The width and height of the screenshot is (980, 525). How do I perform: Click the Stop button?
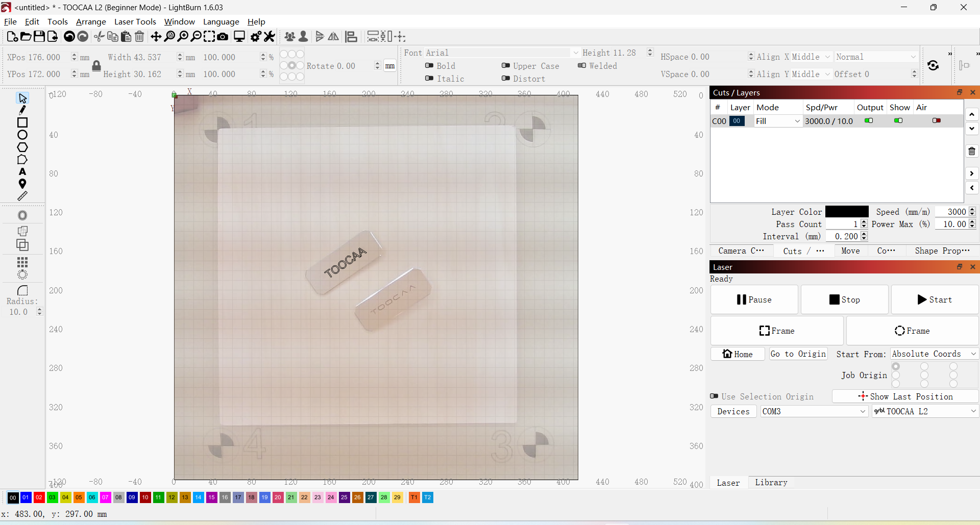coord(844,299)
